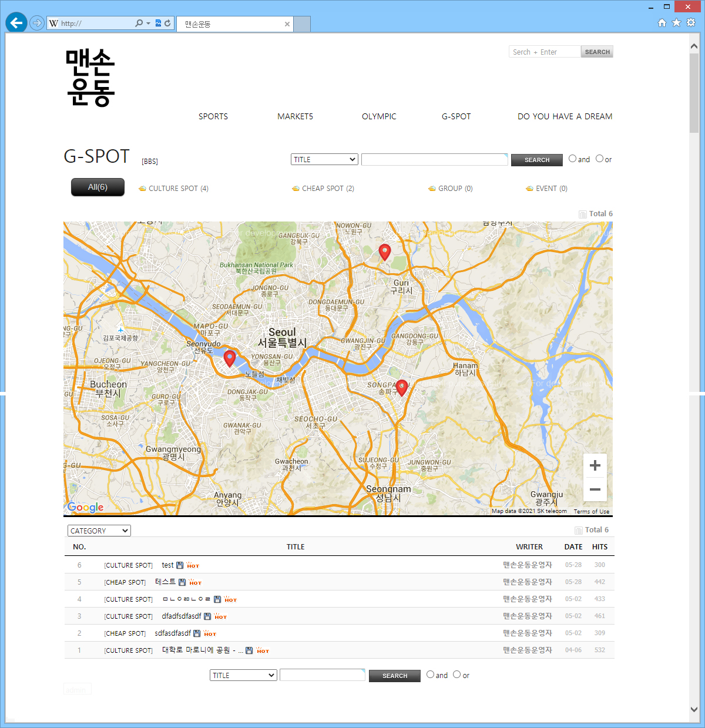Open the OLYMPIC menu item

pos(379,116)
